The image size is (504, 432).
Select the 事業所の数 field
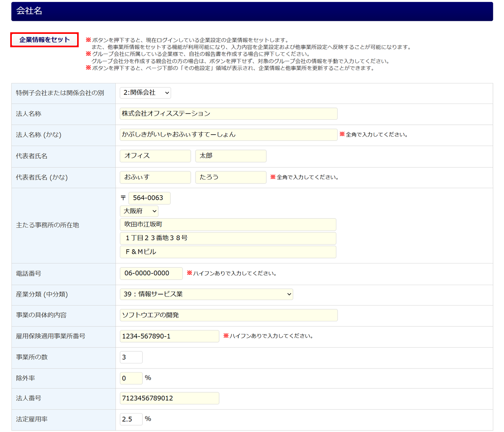(131, 357)
